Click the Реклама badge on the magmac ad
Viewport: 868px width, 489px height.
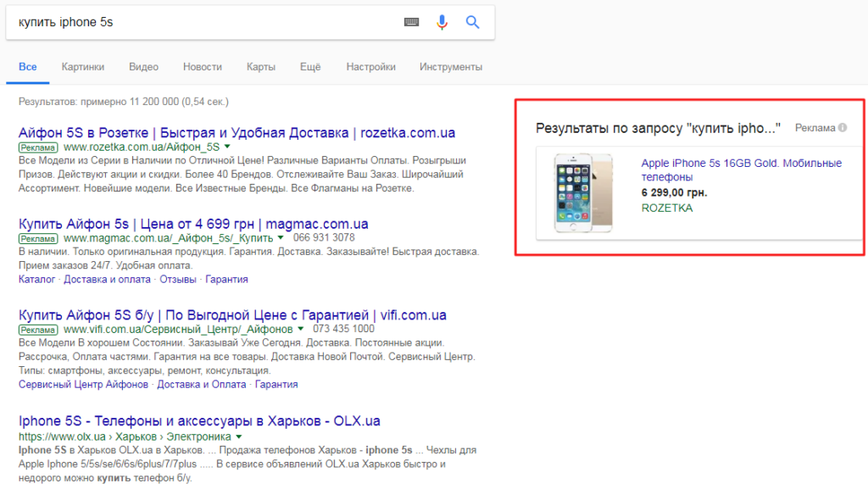tap(37, 239)
